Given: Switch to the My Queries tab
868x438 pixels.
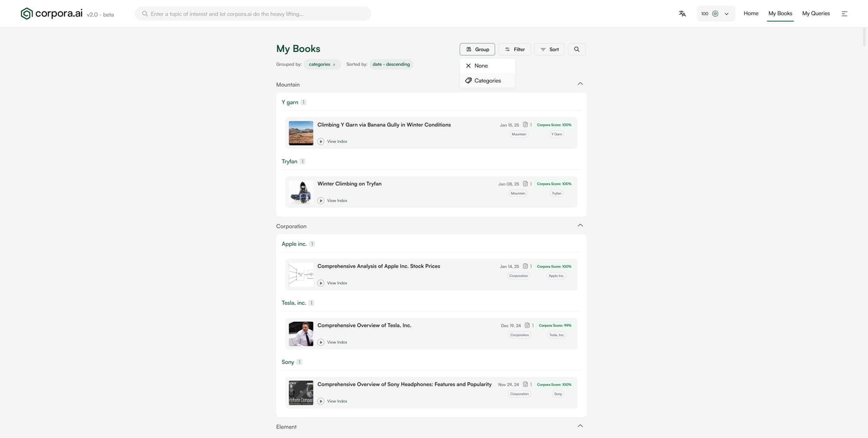Looking at the screenshot, I should pyautogui.click(x=815, y=13).
